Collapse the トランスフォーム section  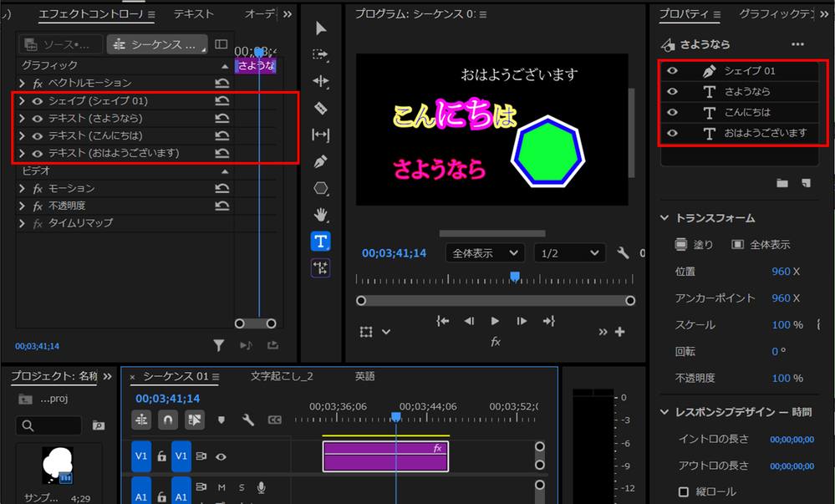pyautogui.click(x=664, y=217)
